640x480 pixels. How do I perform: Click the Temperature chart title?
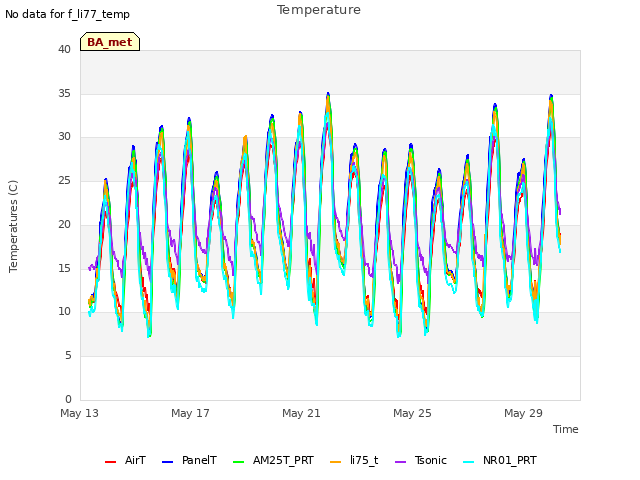click(319, 10)
